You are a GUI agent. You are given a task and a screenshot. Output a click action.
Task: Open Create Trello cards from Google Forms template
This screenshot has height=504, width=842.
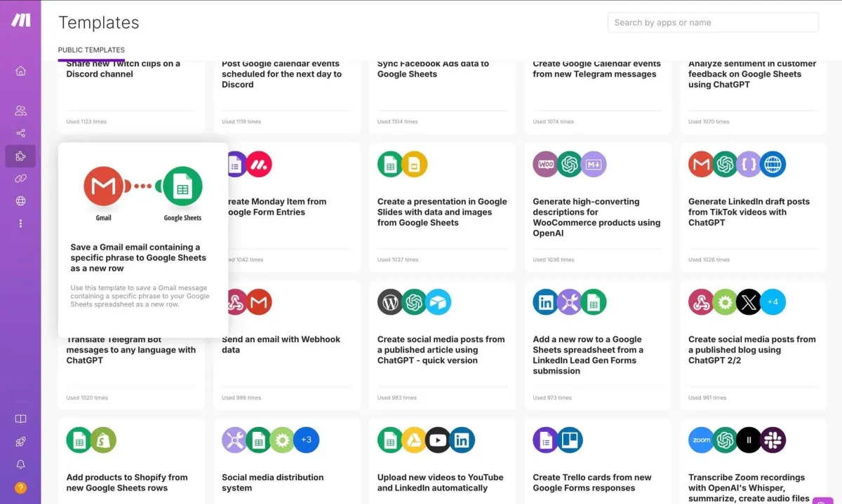(x=592, y=482)
